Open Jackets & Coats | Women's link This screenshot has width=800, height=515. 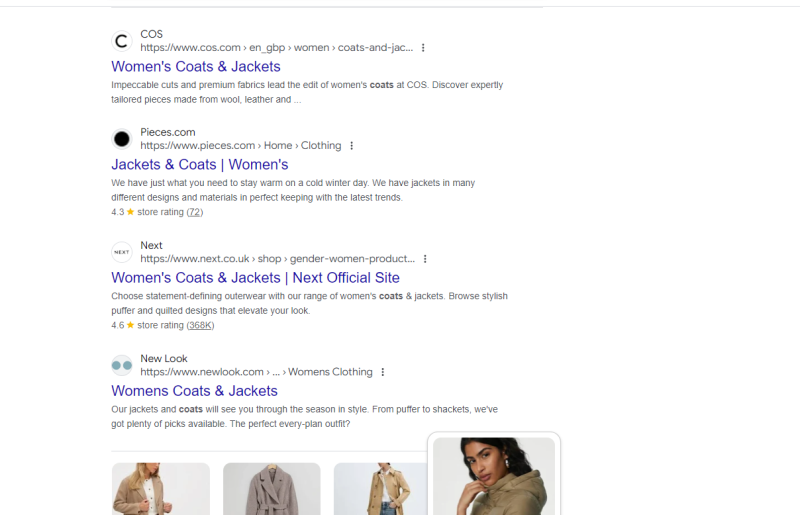coord(199,164)
